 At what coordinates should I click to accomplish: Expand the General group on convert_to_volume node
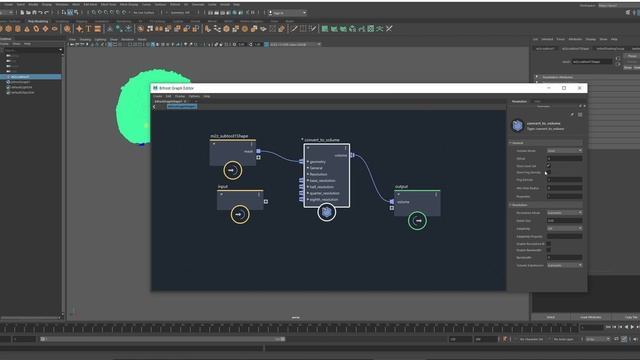coord(308,168)
